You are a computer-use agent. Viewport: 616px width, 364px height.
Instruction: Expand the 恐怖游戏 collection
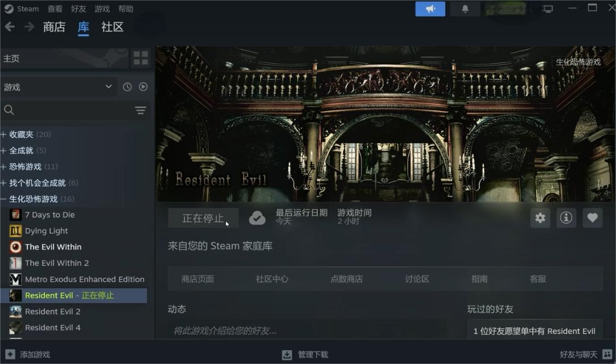[4, 167]
